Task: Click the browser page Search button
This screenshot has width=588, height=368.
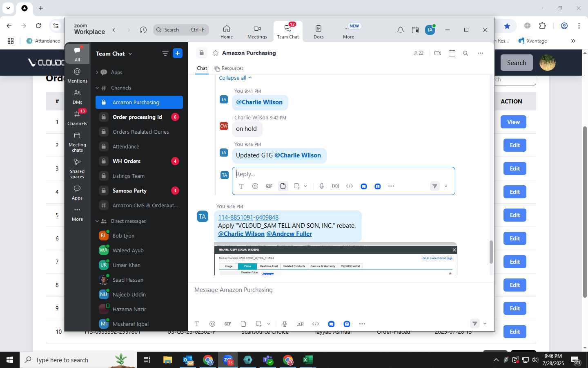Action: [x=517, y=63]
